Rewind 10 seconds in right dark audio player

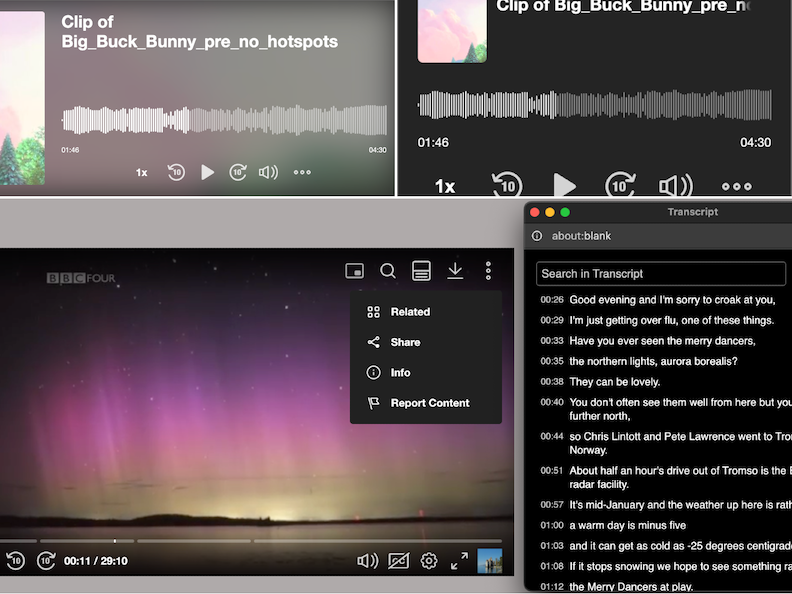(x=507, y=185)
